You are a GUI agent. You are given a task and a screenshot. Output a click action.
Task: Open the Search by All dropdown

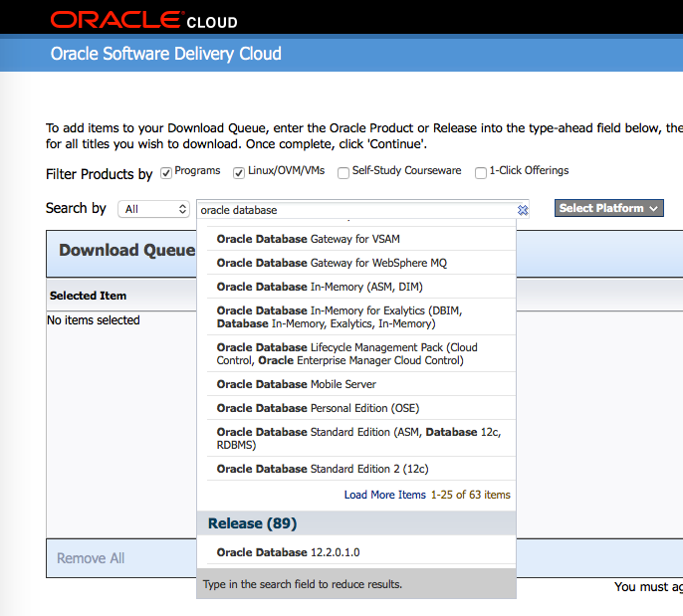pos(153,209)
